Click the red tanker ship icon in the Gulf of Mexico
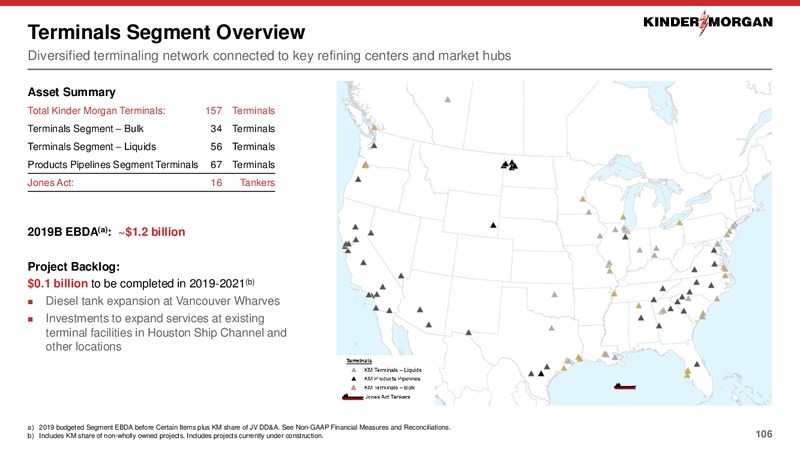Image resolution: width=800 pixels, height=450 pixels. pyautogui.click(x=624, y=387)
